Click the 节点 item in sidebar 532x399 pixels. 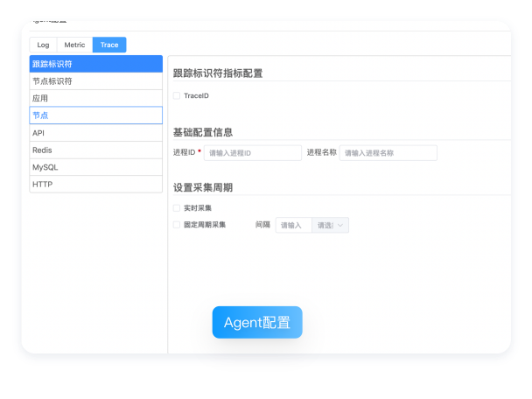pyautogui.click(x=95, y=115)
